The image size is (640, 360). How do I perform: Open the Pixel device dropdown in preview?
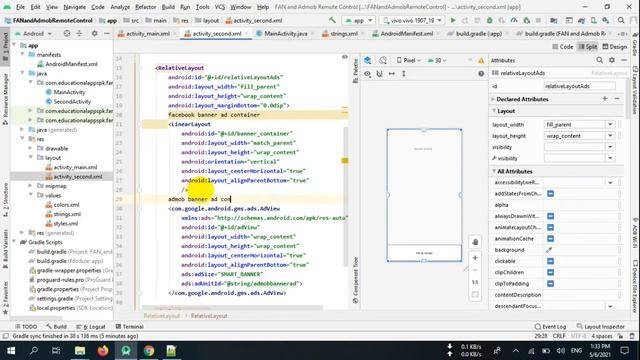409,60
